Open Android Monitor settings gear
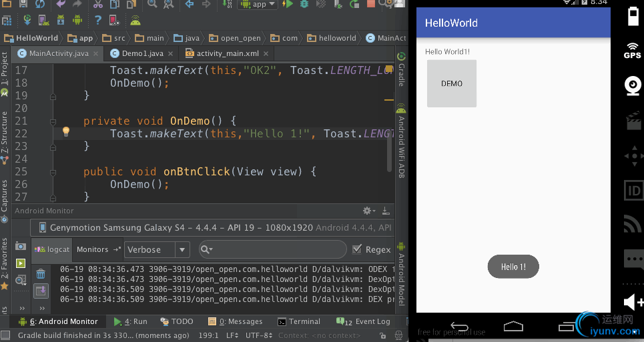 [369, 211]
